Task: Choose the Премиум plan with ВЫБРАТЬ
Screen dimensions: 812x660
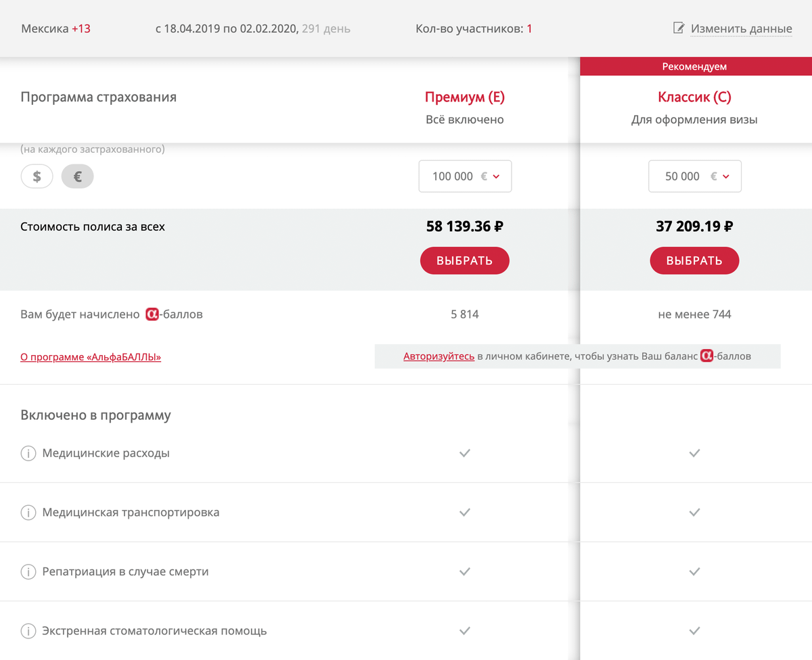Action: coord(465,260)
